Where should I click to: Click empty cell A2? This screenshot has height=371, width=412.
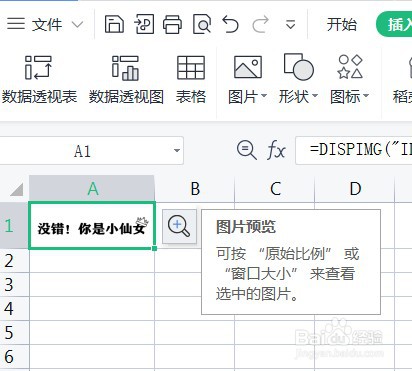pyautogui.click(x=92, y=261)
